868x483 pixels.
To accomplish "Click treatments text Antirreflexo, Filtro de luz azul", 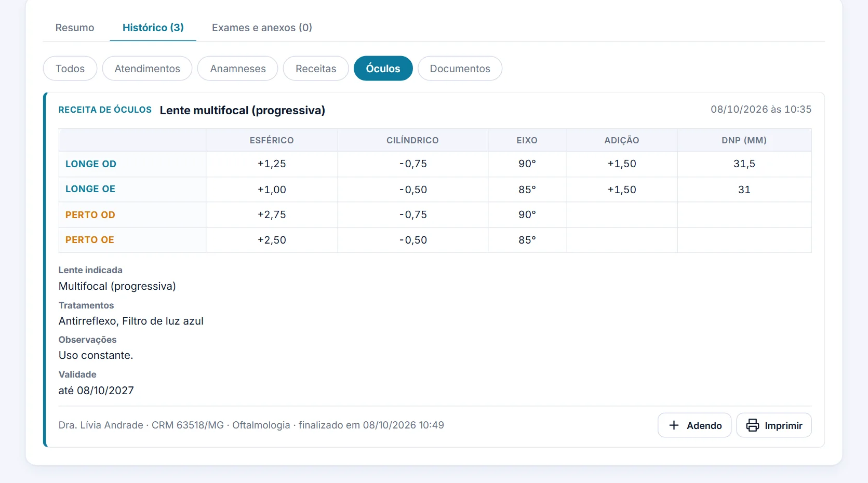I will pyautogui.click(x=131, y=321).
